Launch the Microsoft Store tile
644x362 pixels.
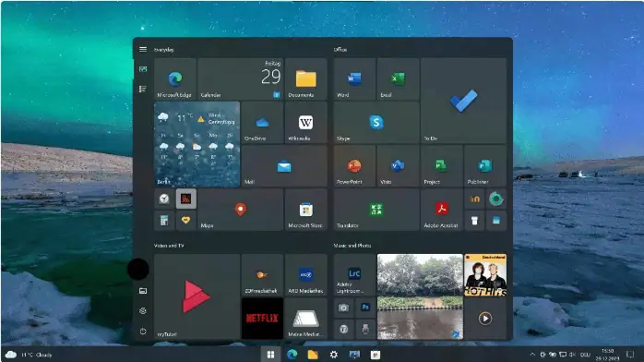click(x=305, y=210)
